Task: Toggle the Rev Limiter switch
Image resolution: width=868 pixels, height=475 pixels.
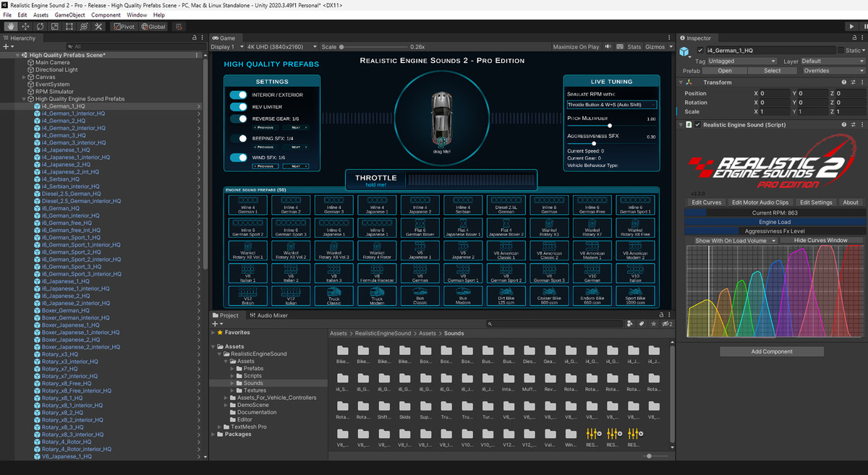Action: click(x=238, y=106)
